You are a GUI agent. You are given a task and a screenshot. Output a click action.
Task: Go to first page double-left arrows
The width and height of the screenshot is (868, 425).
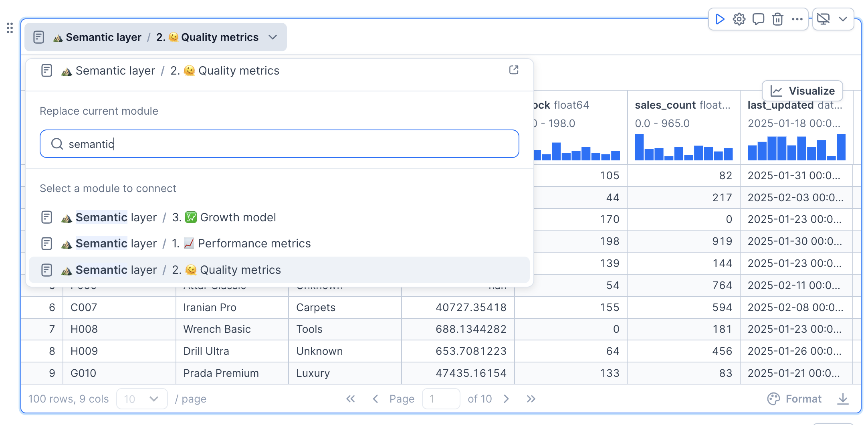351,399
